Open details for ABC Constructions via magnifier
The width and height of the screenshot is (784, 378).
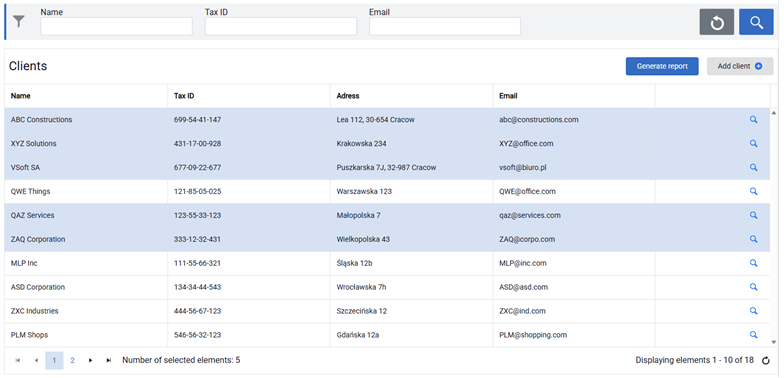click(754, 120)
